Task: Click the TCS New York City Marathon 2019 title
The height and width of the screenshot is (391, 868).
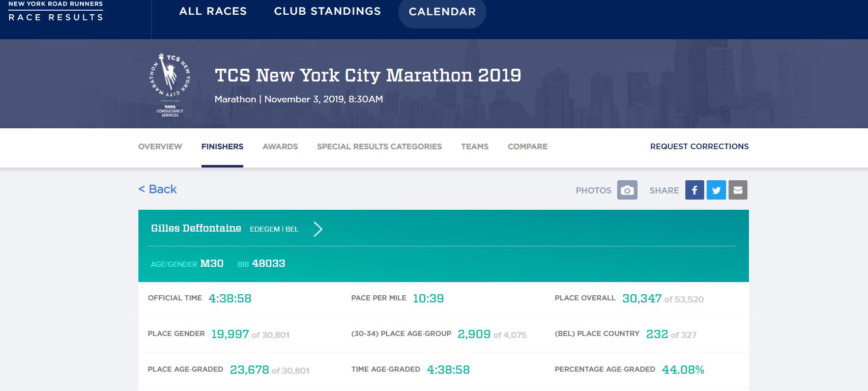Action: tap(368, 75)
